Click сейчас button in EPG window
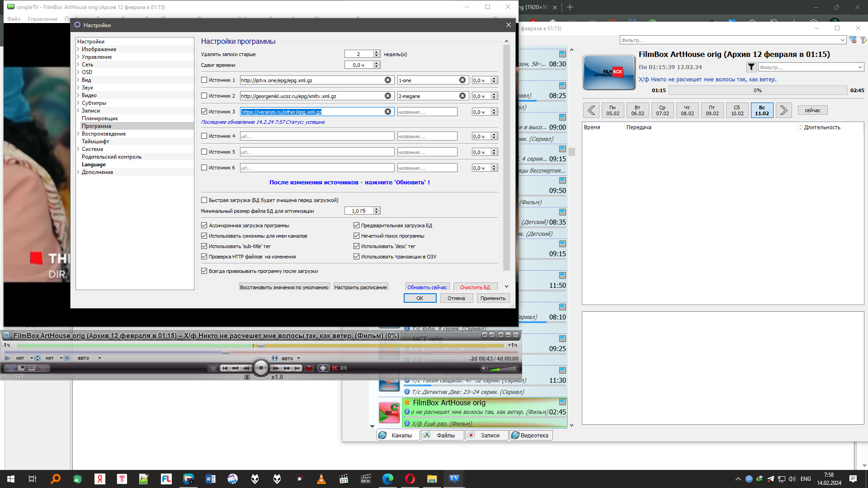Viewport: 868px width, 488px height. point(812,110)
